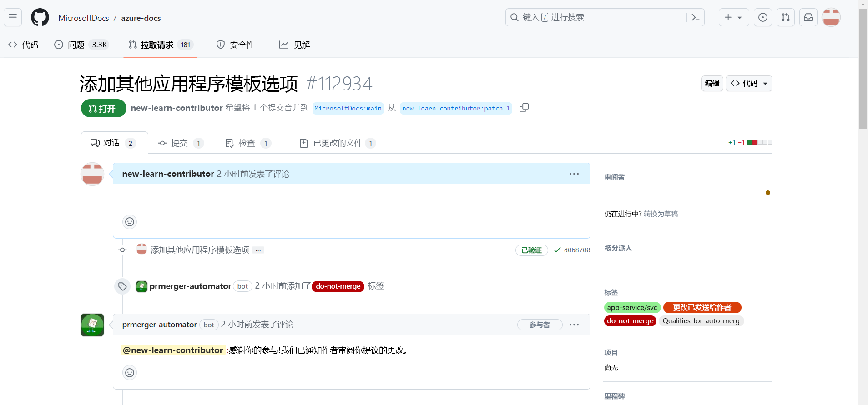Click the label tag timeline icon

click(x=122, y=286)
